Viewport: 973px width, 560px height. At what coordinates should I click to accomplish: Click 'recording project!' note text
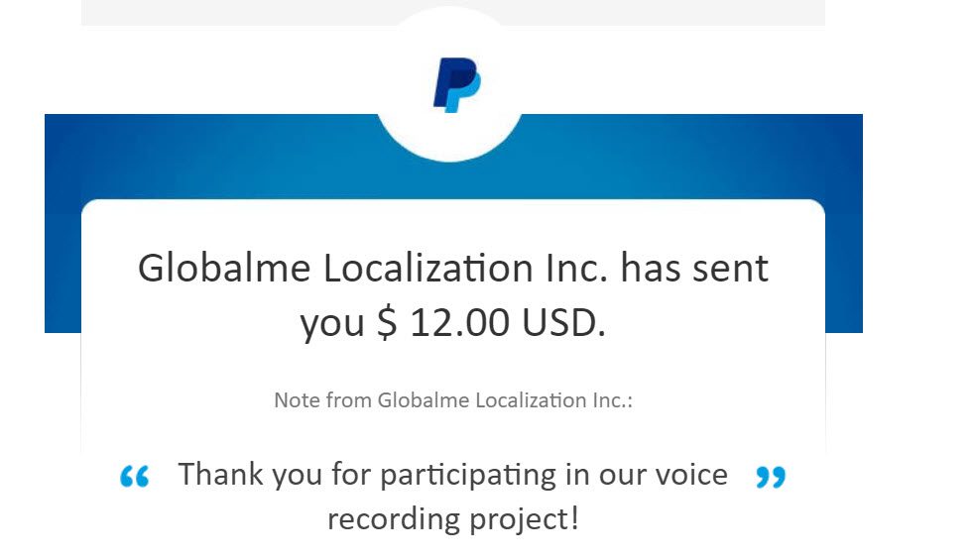[453, 519]
